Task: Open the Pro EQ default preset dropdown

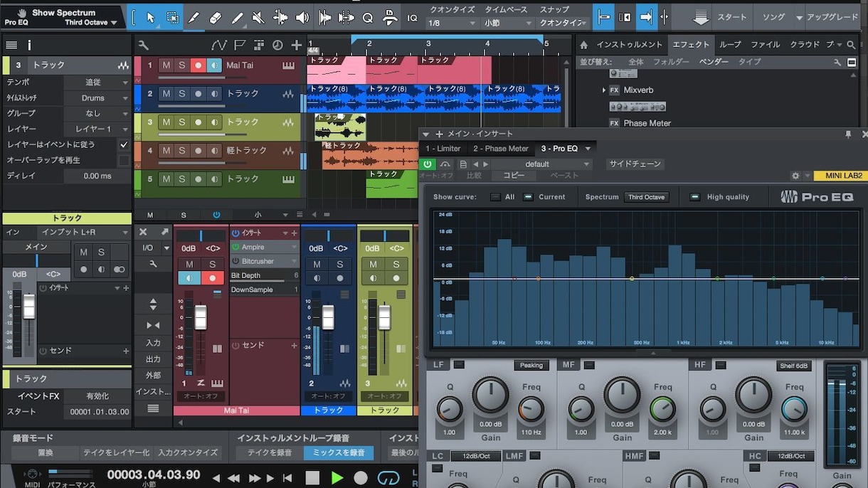Action: click(542, 164)
